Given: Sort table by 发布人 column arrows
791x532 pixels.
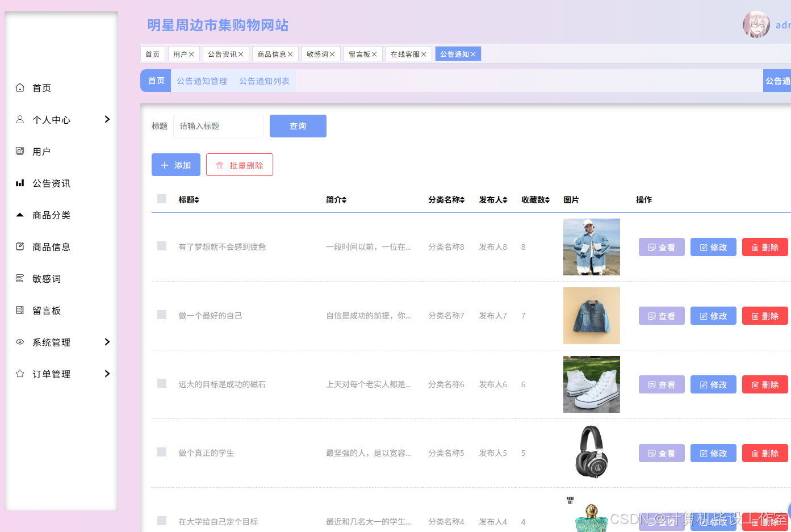Looking at the screenshot, I should click(505, 200).
